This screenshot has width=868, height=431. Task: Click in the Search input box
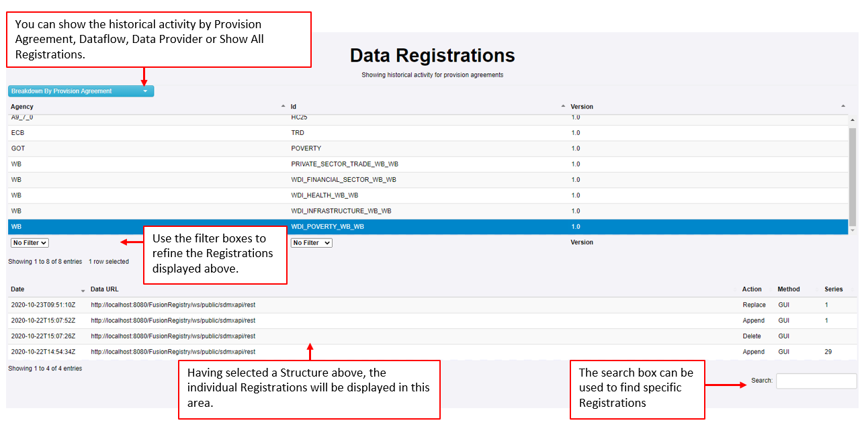click(816, 381)
